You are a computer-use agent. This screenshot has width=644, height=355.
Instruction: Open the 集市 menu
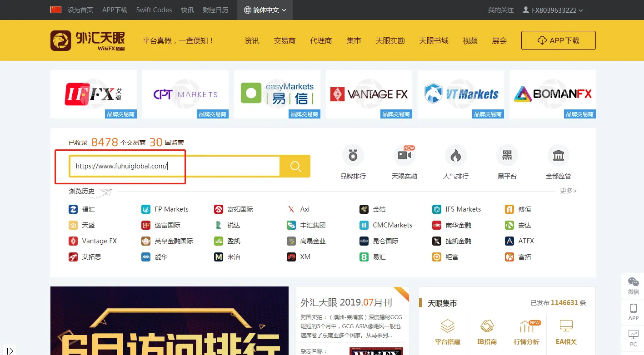click(x=354, y=41)
